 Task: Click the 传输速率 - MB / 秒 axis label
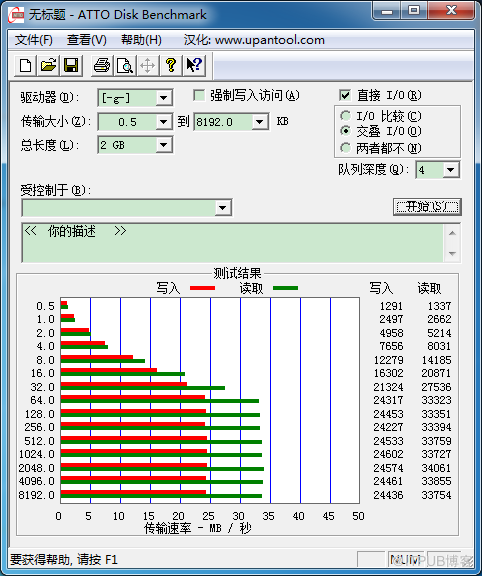198,528
